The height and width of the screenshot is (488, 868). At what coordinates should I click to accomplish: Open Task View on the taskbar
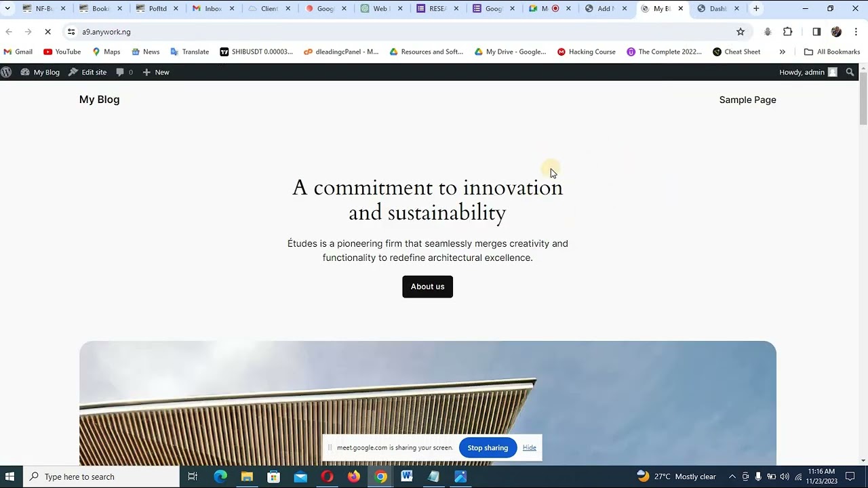pos(193,476)
